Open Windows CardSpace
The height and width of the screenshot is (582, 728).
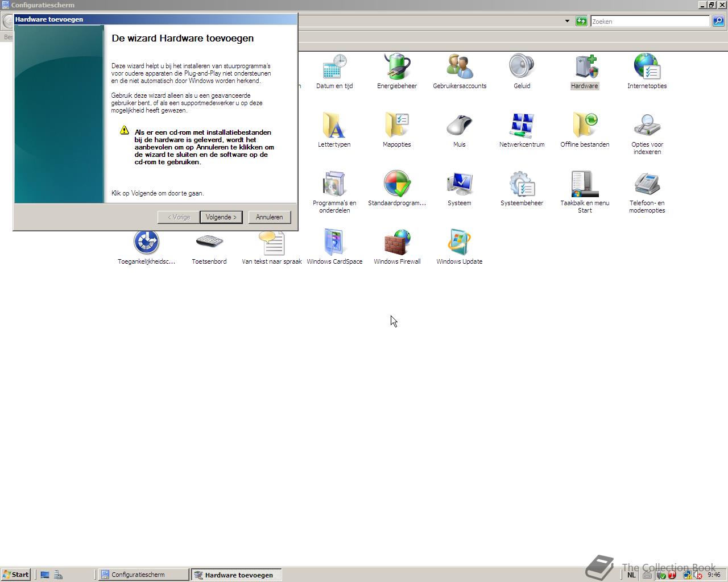[x=334, y=247]
